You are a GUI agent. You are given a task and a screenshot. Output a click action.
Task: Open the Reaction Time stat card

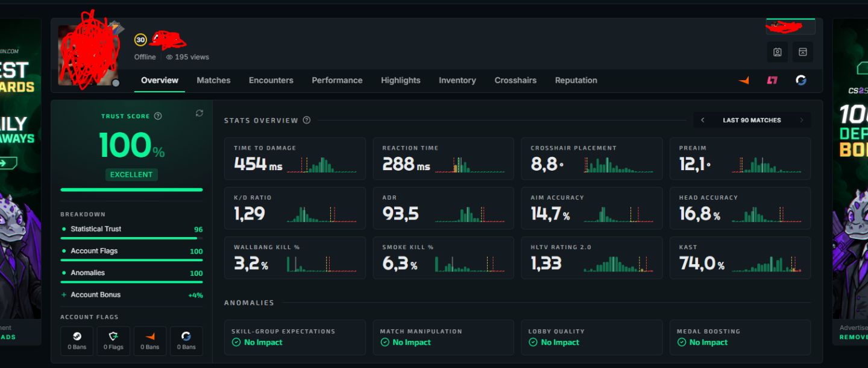[x=443, y=159]
